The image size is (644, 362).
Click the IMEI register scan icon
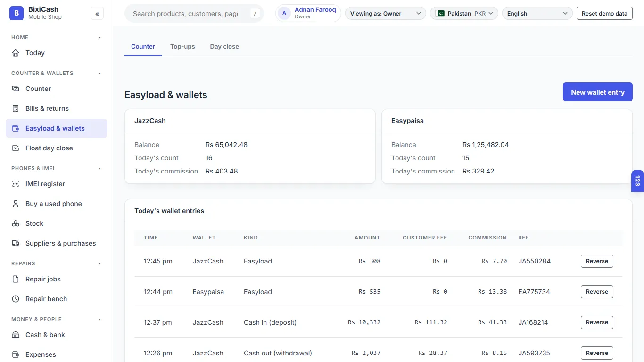click(16, 184)
